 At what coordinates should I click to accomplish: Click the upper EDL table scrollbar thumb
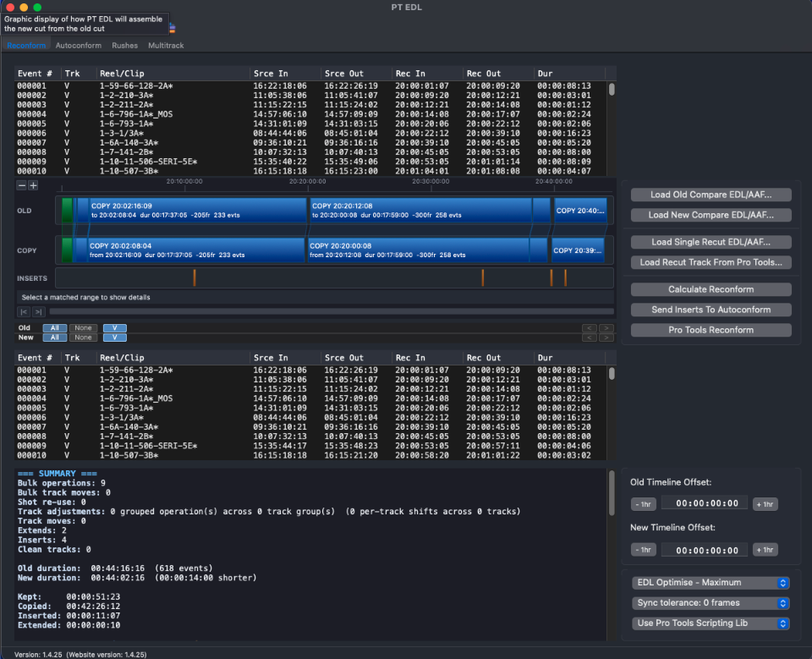(x=612, y=89)
